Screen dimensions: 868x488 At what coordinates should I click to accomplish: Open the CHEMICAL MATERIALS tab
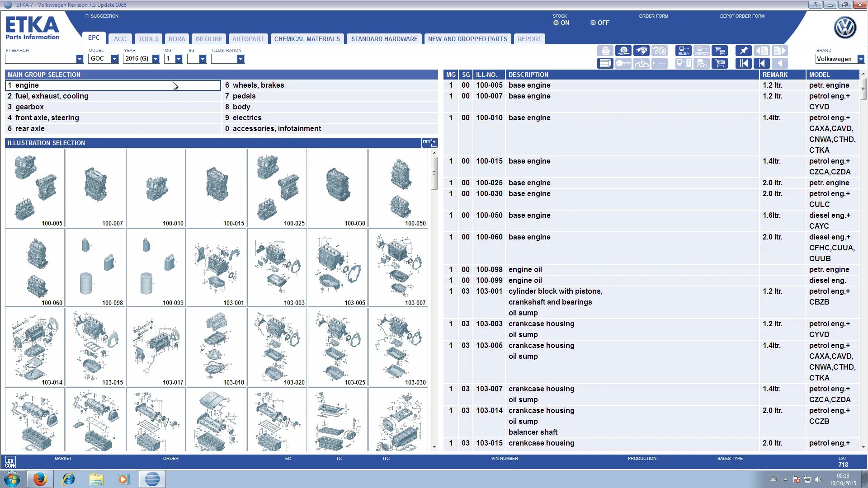tap(307, 39)
